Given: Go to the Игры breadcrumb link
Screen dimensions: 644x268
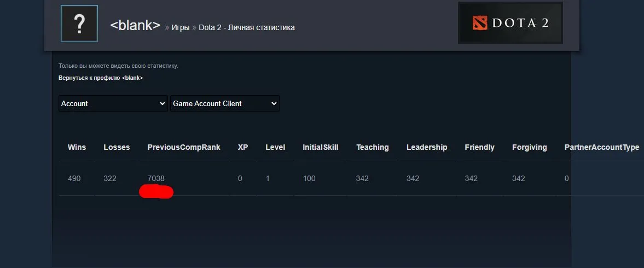Looking at the screenshot, I should [181, 27].
